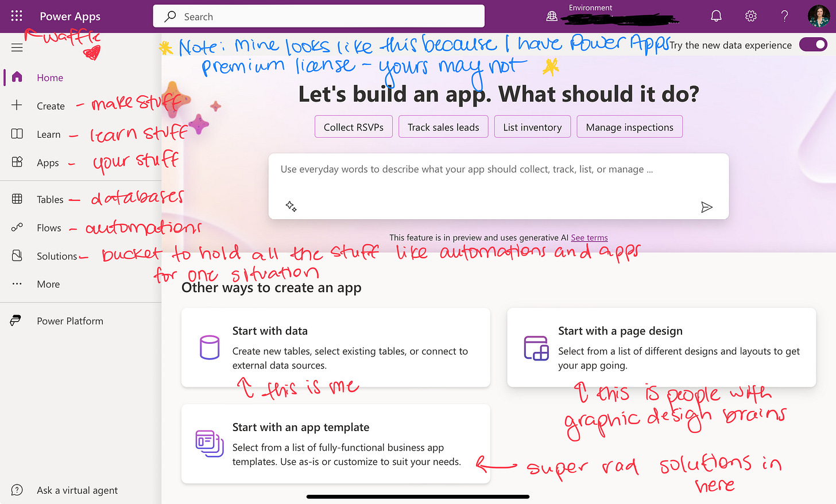
Task: Click the app description prompt field
Action: (498, 186)
